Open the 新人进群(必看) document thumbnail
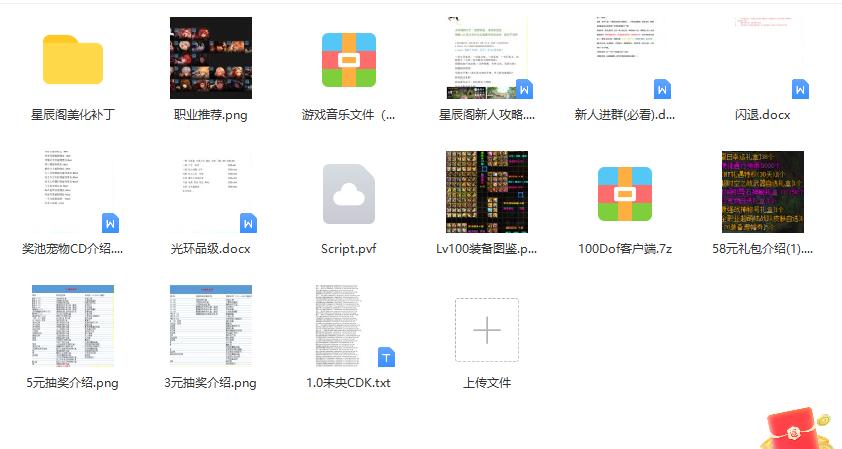The image size is (842, 449). (625, 58)
